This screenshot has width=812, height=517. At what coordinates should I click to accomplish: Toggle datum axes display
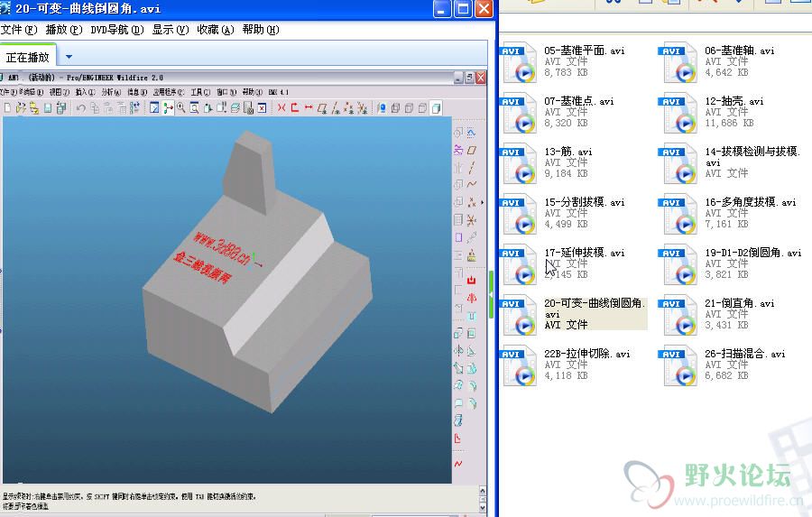click(x=336, y=107)
